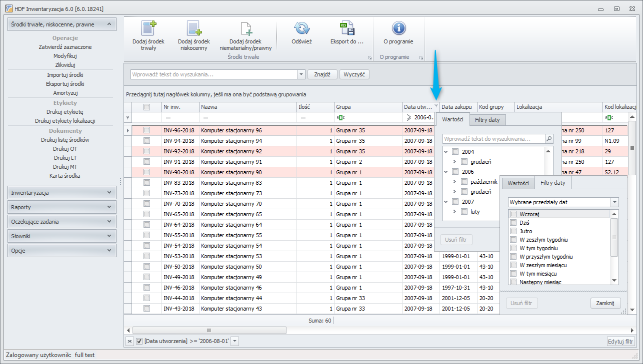643x364 pixels.
Task: Check the row INV-91-2018 checkbox
Action: click(146, 162)
